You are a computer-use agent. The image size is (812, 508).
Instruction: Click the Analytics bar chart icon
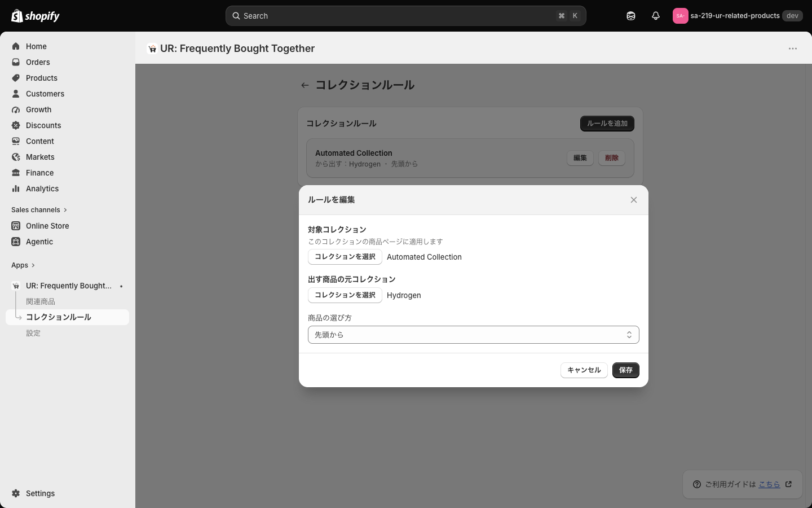click(x=16, y=189)
